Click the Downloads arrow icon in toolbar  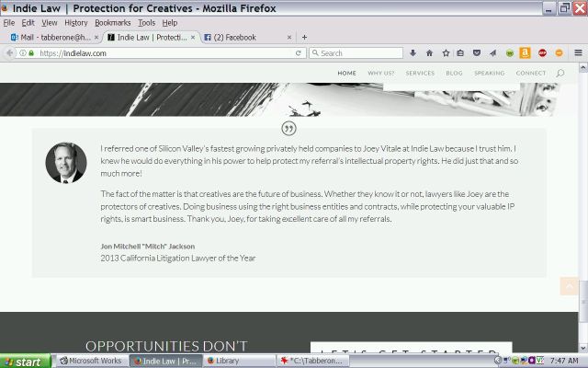[x=413, y=53]
